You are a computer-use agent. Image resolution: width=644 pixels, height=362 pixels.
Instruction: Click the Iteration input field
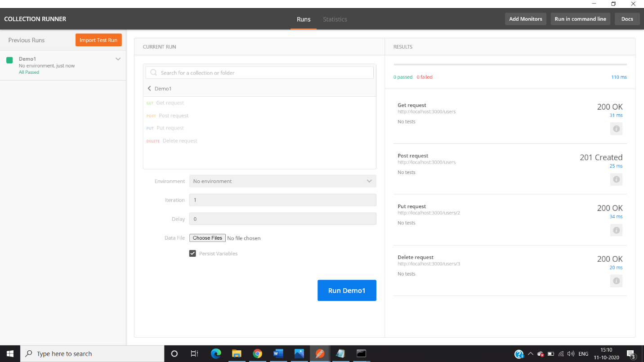[282, 200]
